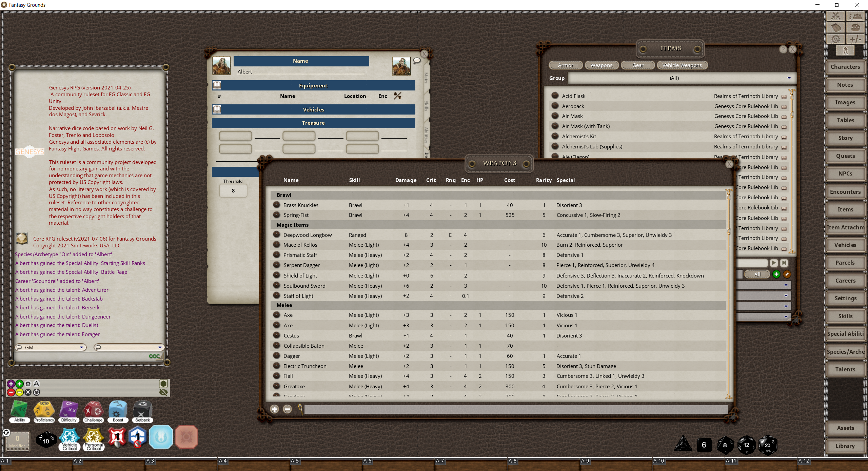
Task: Toggle the modifier target crosshair icon
Action: (x=6, y=432)
